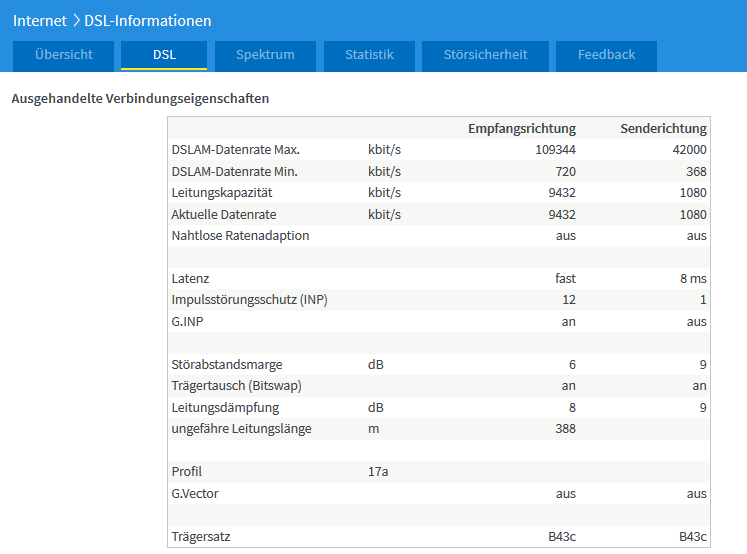
Task: Select the DSLAM-Datenrate Max. row label
Action: pyautogui.click(x=235, y=150)
